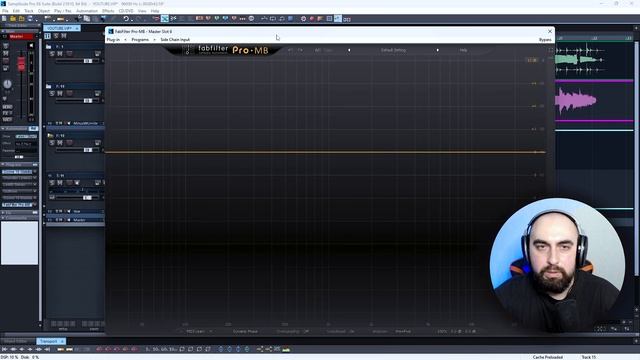
Task: Toggle global solo in track header bar
Action: pos(56,36)
